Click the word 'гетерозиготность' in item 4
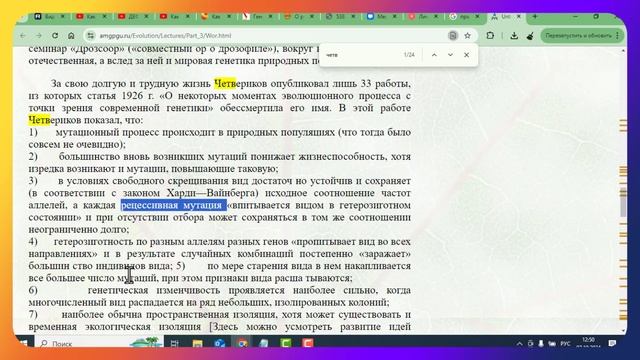640x360 pixels. pyautogui.click(x=93, y=242)
